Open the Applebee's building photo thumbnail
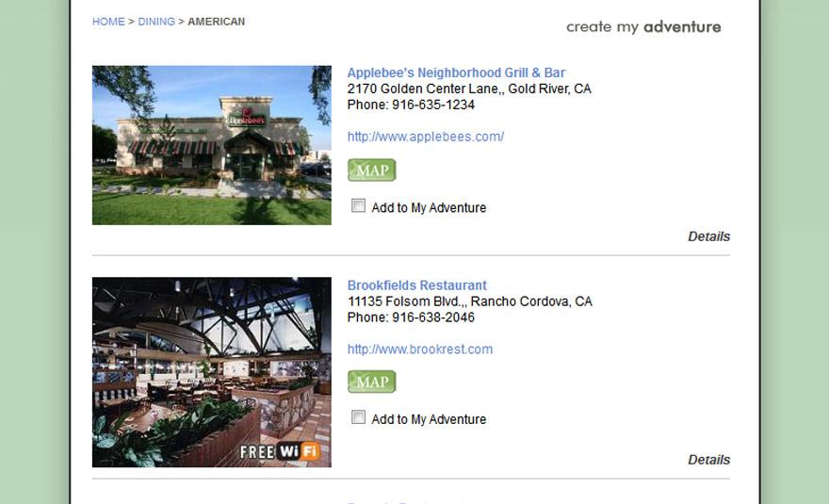 click(x=211, y=145)
